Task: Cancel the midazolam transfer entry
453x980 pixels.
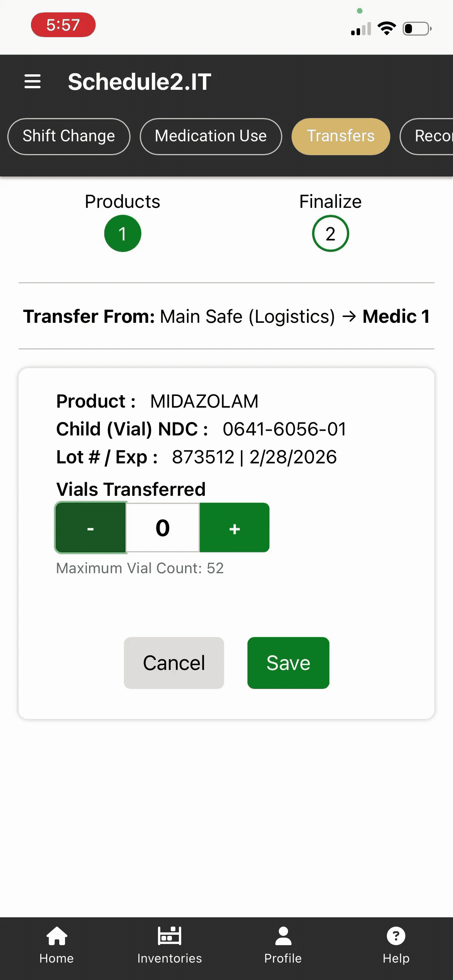Action: (x=174, y=663)
